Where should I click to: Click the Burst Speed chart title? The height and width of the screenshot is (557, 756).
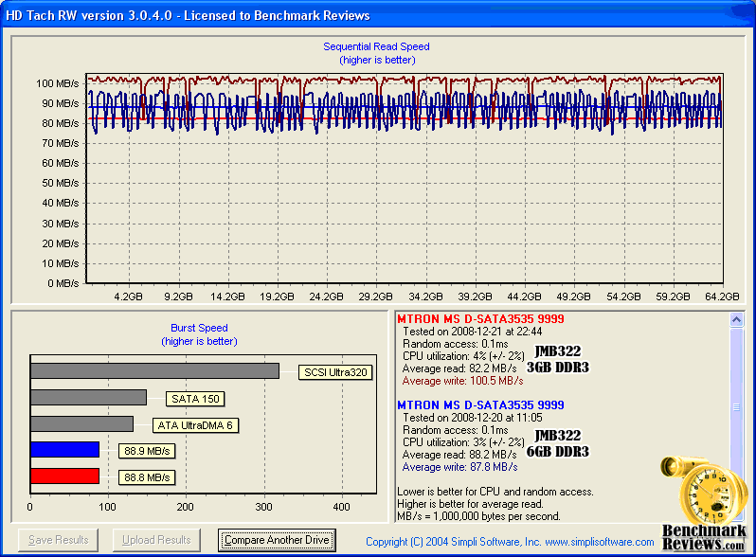pyautogui.click(x=199, y=328)
